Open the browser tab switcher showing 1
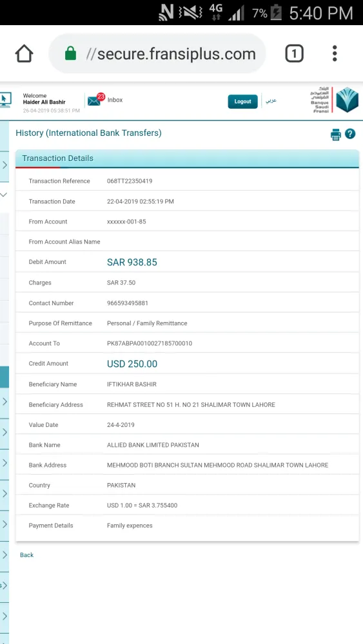The height and width of the screenshot is (644, 363). point(294,53)
